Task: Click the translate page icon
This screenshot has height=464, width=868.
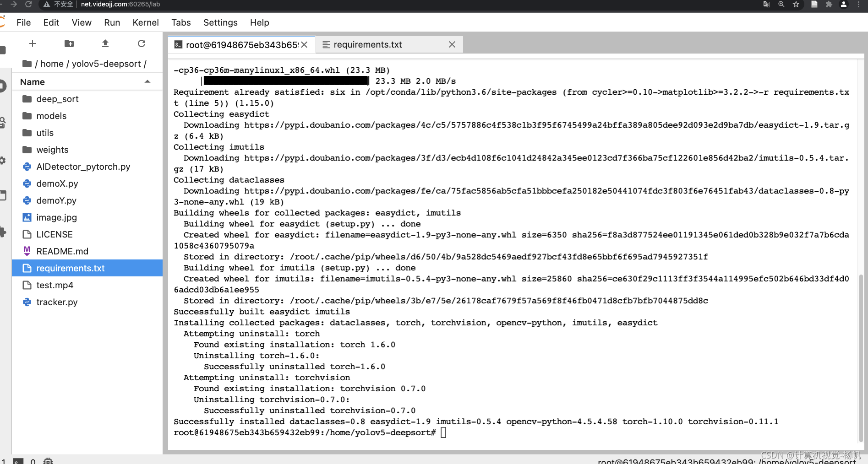Action: pos(766,4)
